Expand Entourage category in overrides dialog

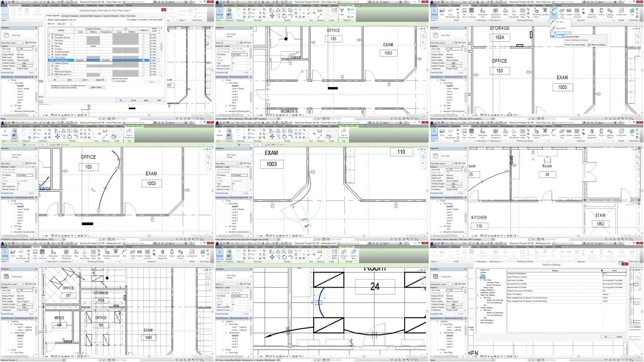(49, 35)
